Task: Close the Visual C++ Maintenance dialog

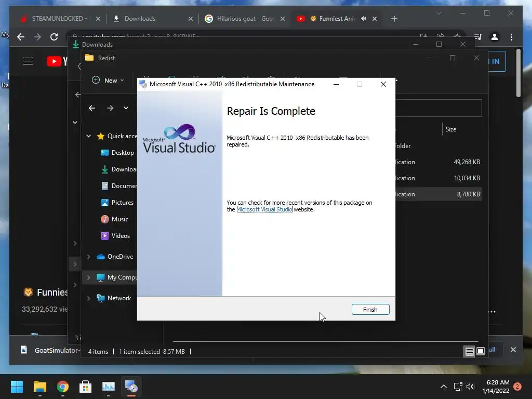Action: pos(383,84)
